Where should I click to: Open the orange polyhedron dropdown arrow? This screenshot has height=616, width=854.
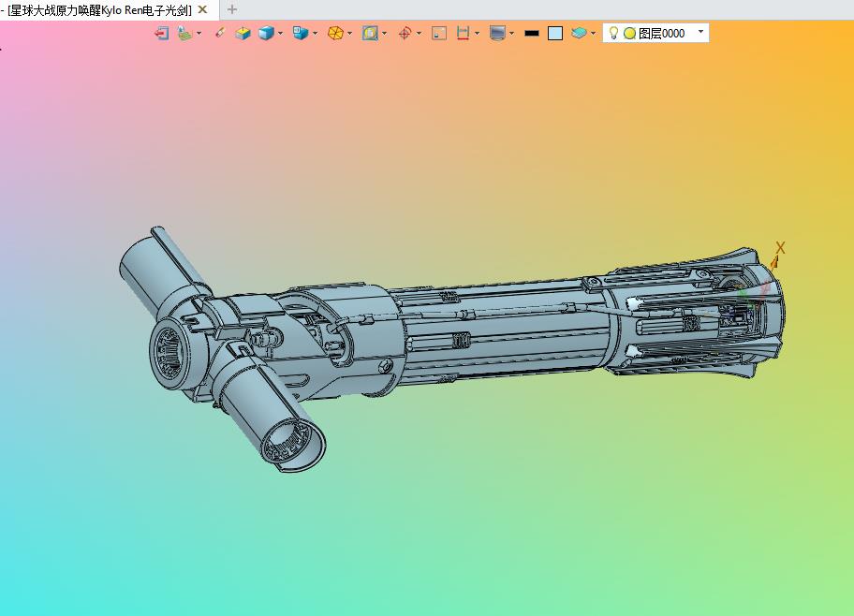pyautogui.click(x=349, y=33)
